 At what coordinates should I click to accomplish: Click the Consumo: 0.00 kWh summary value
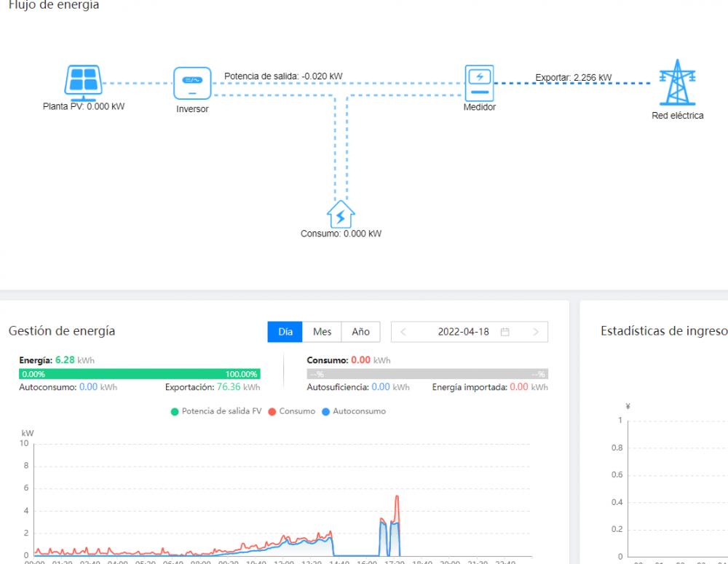point(349,360)
